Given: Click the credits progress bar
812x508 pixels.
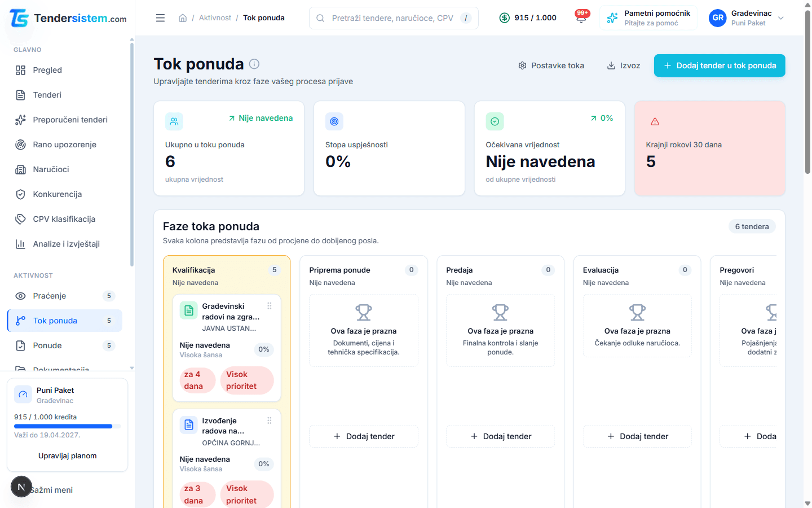Looking at the screenshot, I should (68, 426).
